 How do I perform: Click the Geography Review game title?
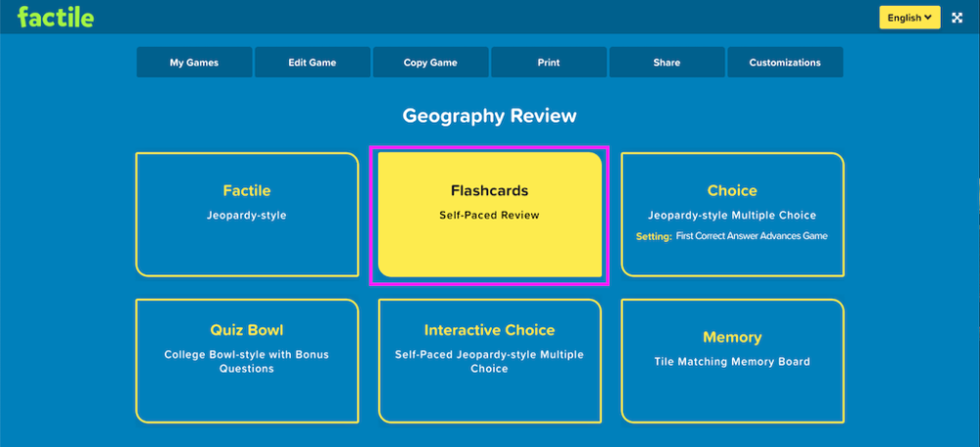pyautogui.click(x=489, y=117)
